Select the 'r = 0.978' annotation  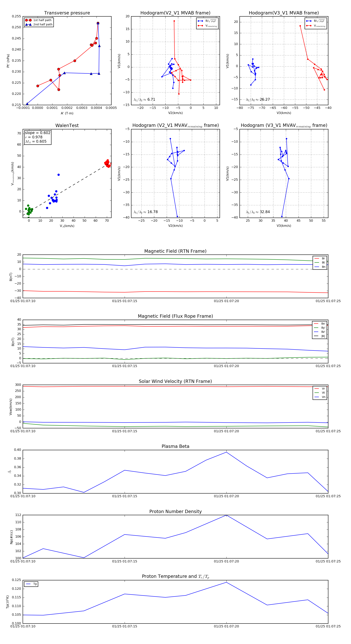[34, 137]
